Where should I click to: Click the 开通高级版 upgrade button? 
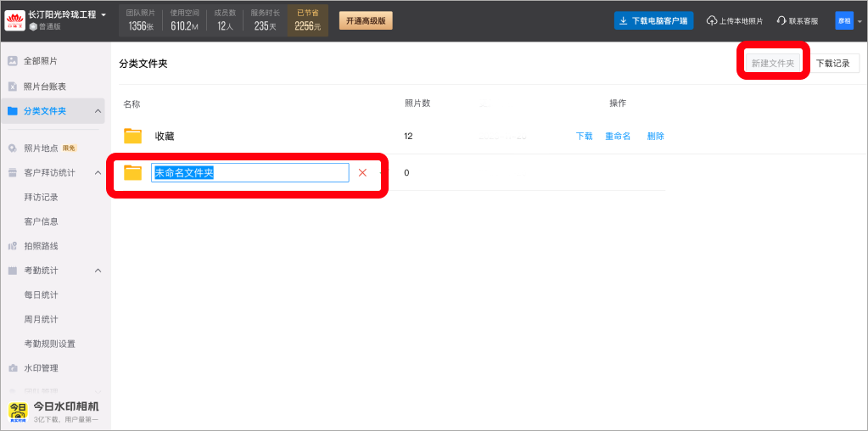click(x=366, y=20)
